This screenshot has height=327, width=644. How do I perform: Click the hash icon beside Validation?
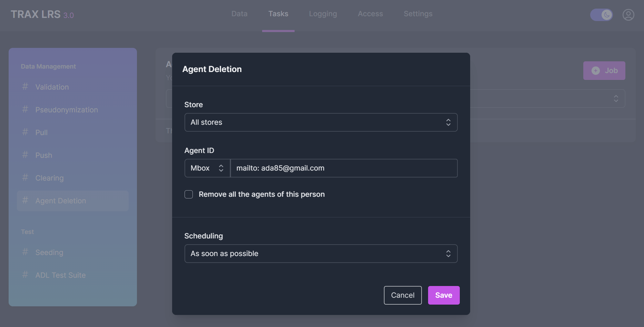(25, 87)
